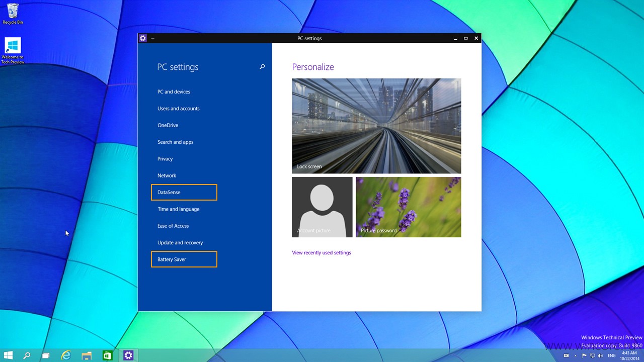Select Update and recovery
Screen dimensions: 644x362
pyautogui.click(x=180, y=242)
